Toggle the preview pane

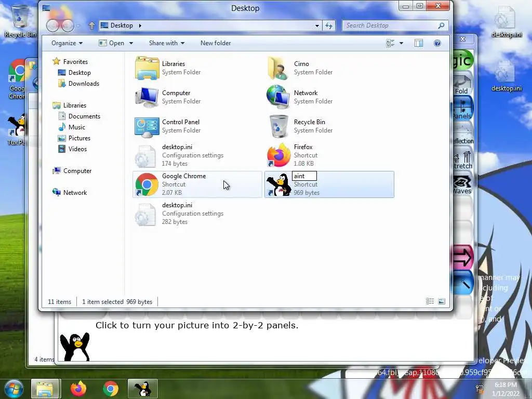point(419,43)
